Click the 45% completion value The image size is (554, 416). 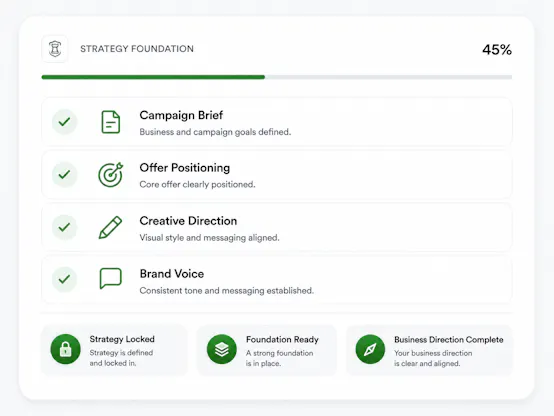497,50
